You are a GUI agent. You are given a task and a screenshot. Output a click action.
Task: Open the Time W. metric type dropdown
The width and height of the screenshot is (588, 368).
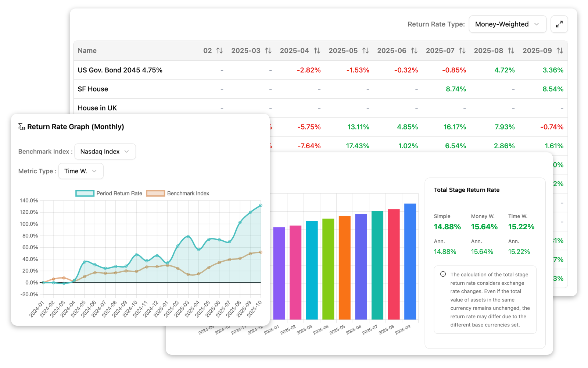(x=81, y=171)
